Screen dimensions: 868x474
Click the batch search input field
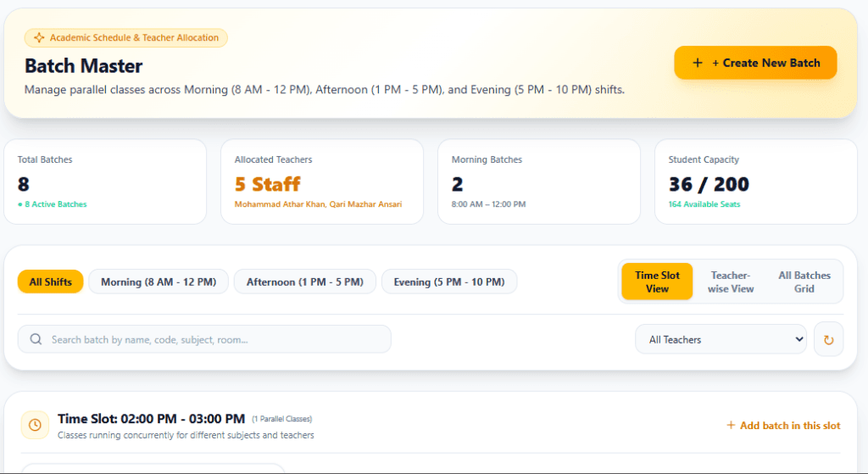[204, 339]
